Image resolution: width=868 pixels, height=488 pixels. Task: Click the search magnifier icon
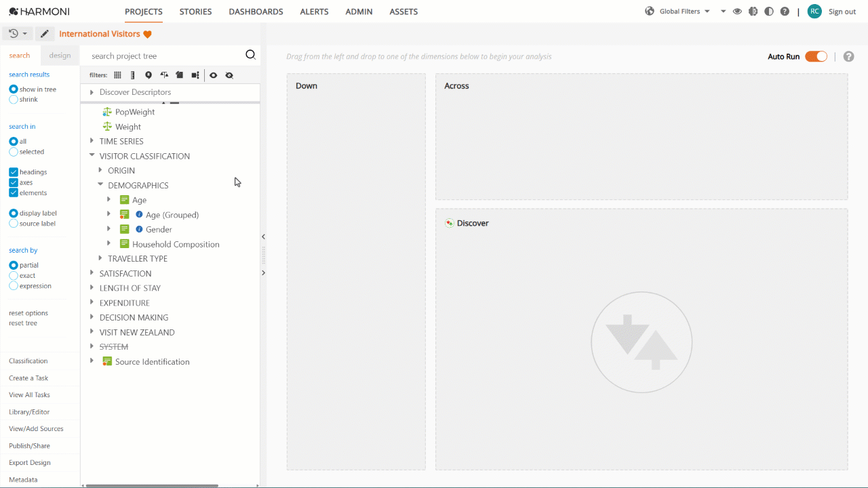click(250, 56)
